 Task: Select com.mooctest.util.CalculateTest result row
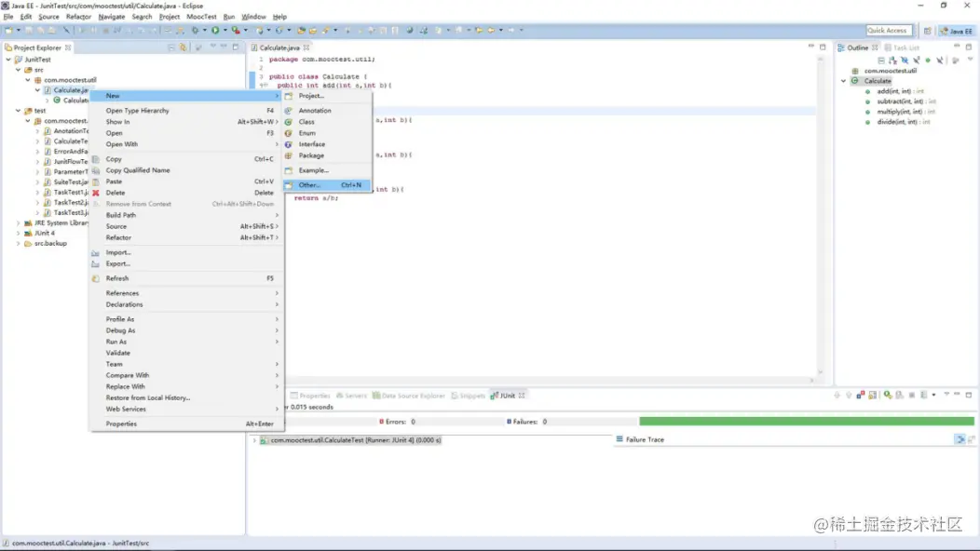tap(350, 440)
